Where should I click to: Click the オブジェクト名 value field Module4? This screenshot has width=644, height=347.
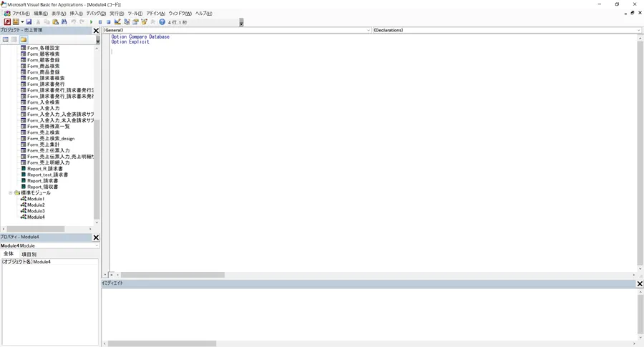tap(64, 262)
